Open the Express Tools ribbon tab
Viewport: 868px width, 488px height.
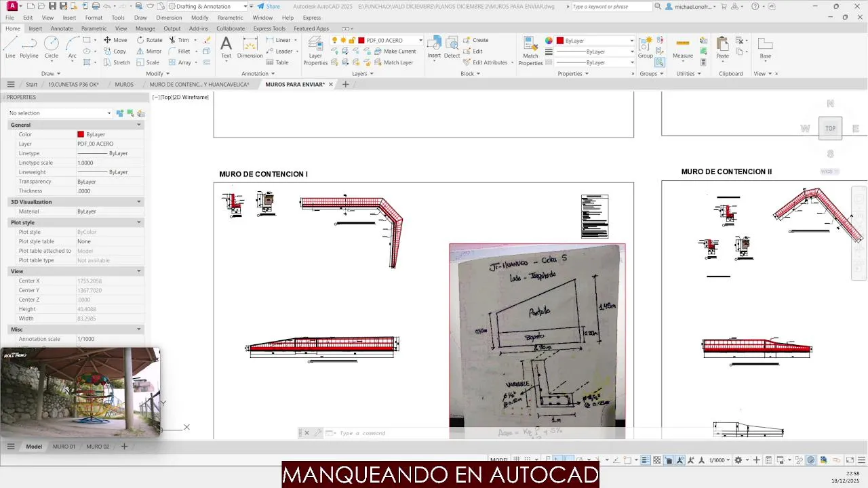[x=269, y=28]
